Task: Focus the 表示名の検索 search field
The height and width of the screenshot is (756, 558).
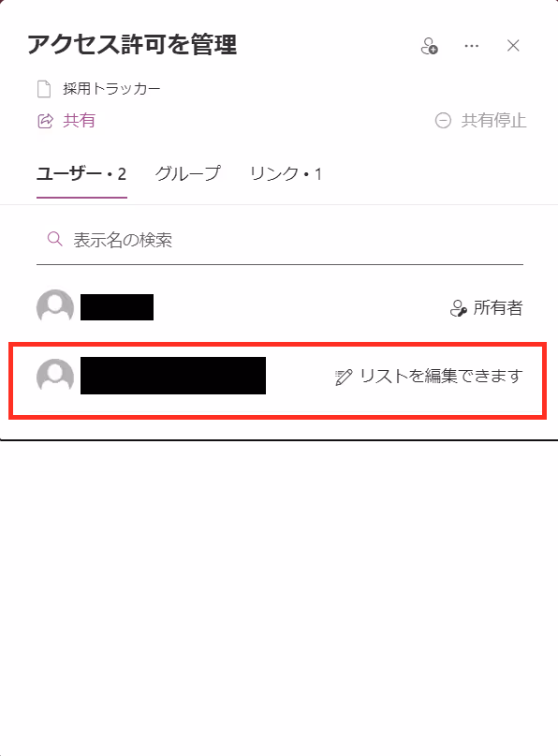Action: [280, 240]
